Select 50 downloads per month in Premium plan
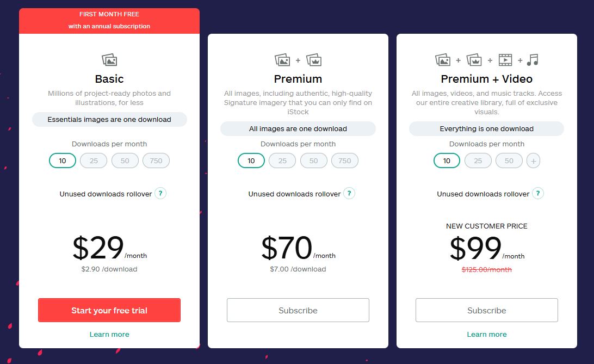 click(313, 161)
